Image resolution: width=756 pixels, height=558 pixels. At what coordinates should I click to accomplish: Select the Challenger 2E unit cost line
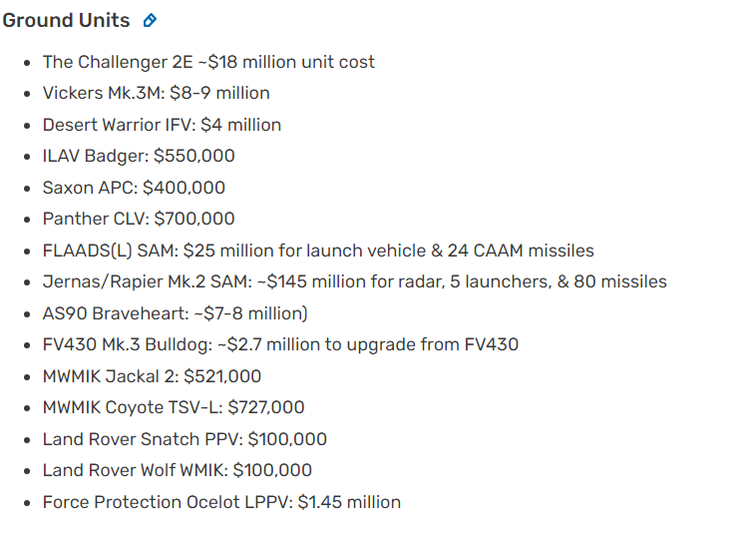pos(208,62)
